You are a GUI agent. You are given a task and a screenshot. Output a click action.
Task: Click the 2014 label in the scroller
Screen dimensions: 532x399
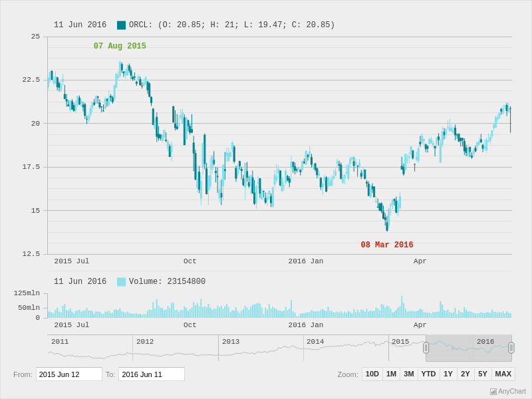tap(315, 342)
